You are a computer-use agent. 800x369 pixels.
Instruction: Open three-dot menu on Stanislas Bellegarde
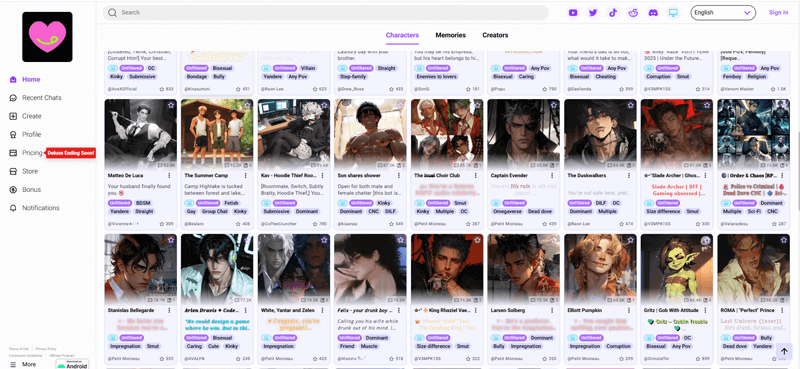(169, 310)
